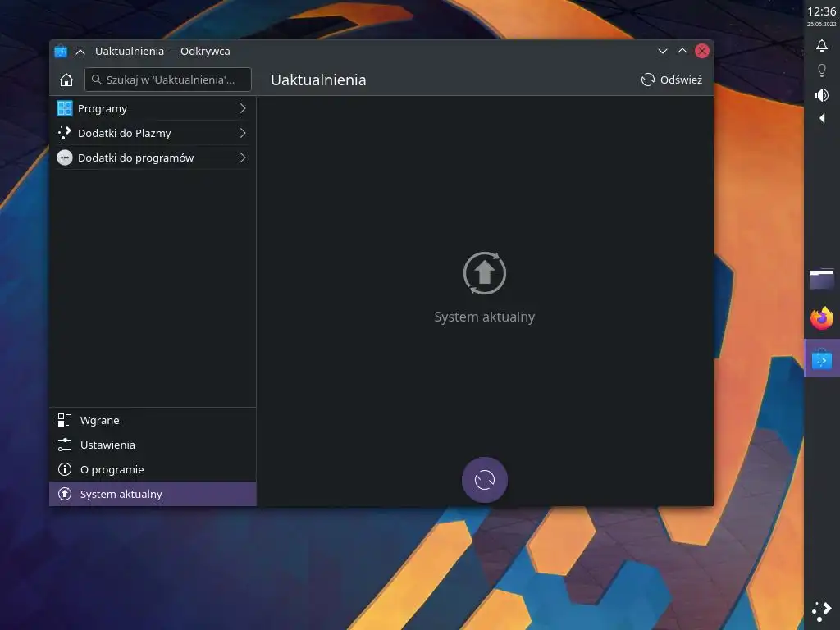Image resolution: width=840 pixels, height=630 pixels.
Task: Open the Plasma application launcher
Action: point(822,611)
